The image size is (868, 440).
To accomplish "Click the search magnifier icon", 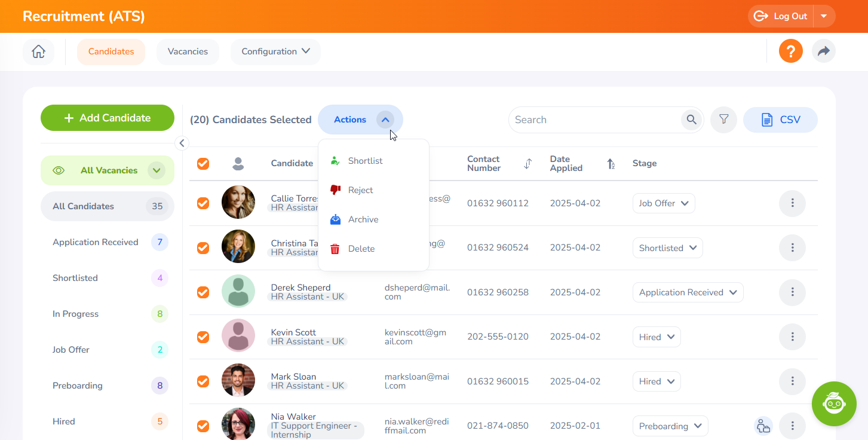I will click(691, 120).
